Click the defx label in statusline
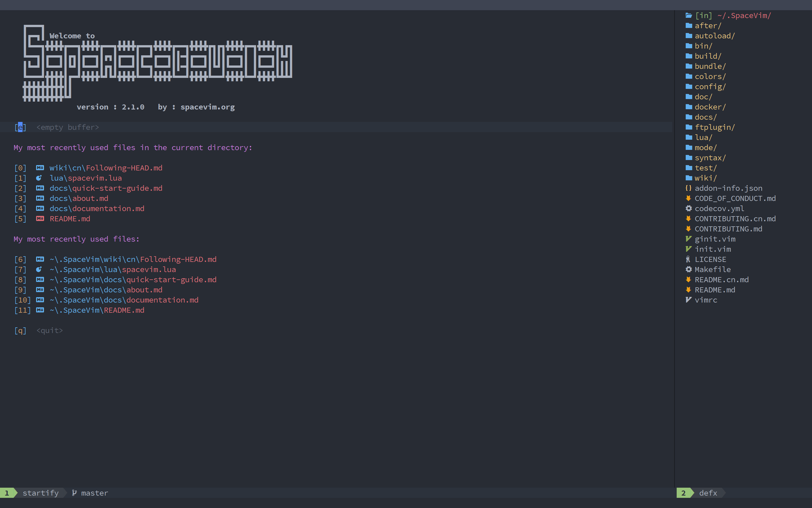The image size is (812, 508). [708, 493]
